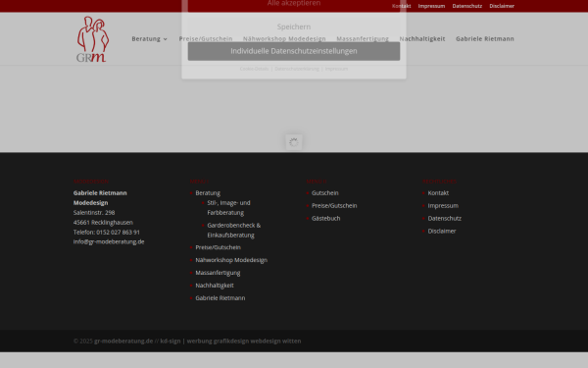
Task: Open Preise/Gutschein under footer Menü II
Action: click(334, 206)
